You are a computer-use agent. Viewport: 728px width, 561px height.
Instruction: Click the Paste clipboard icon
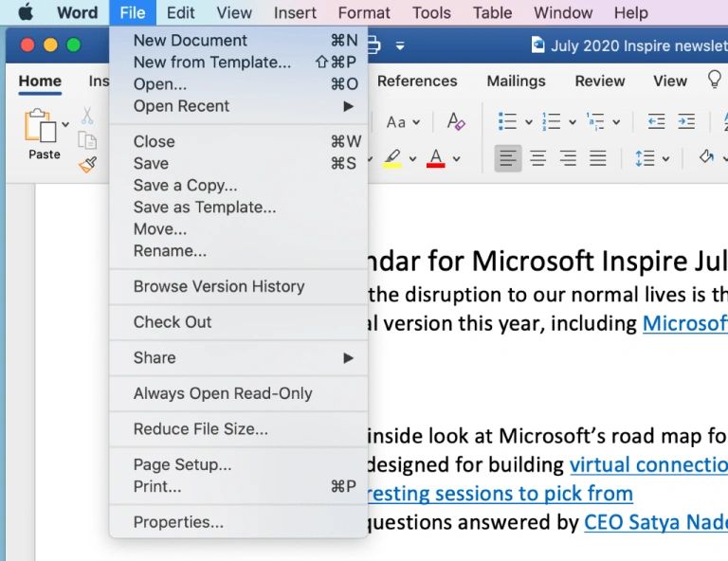click(41, 128)
